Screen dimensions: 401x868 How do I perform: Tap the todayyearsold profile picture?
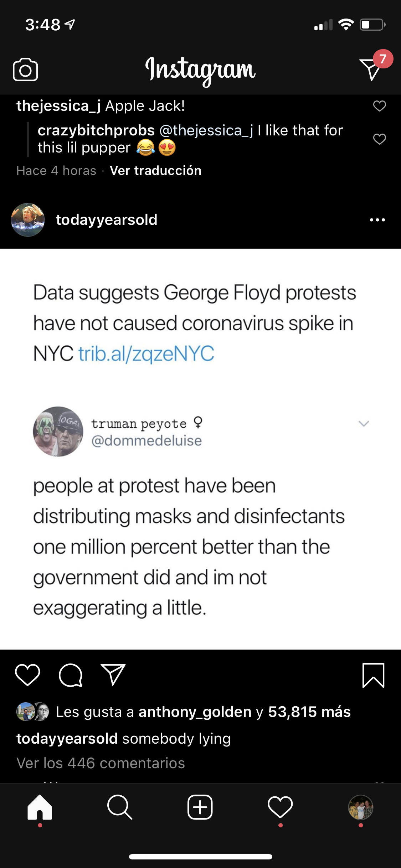click(28, 220)
